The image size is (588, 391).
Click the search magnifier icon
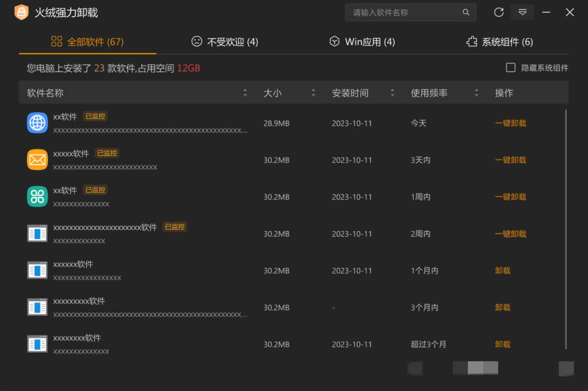[466, 12]
